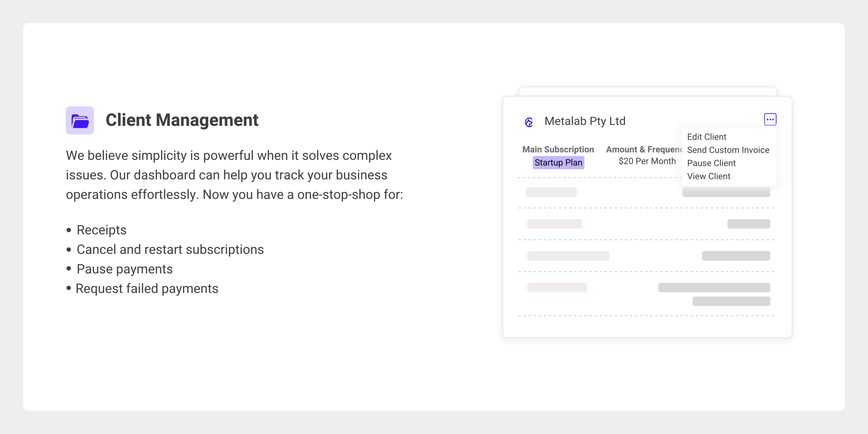Click the Metalab company logo icon

pos(529,122)
